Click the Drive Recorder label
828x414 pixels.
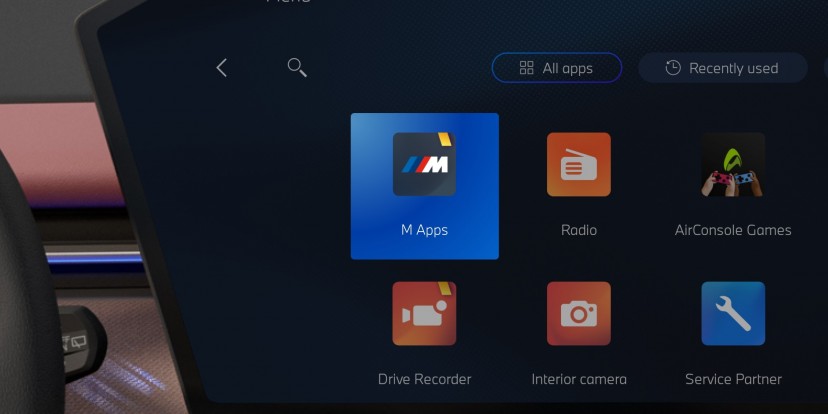coord(424,379)
